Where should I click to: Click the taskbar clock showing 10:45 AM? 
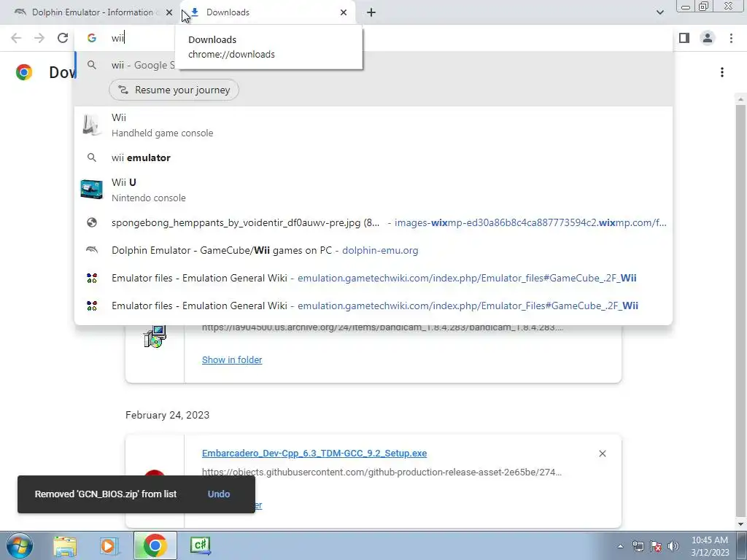click(710, 546)
